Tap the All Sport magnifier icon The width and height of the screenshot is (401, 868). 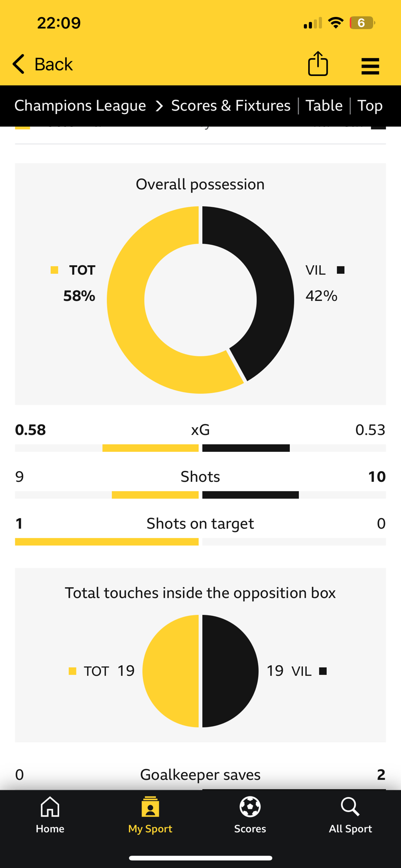pos(350,807)
